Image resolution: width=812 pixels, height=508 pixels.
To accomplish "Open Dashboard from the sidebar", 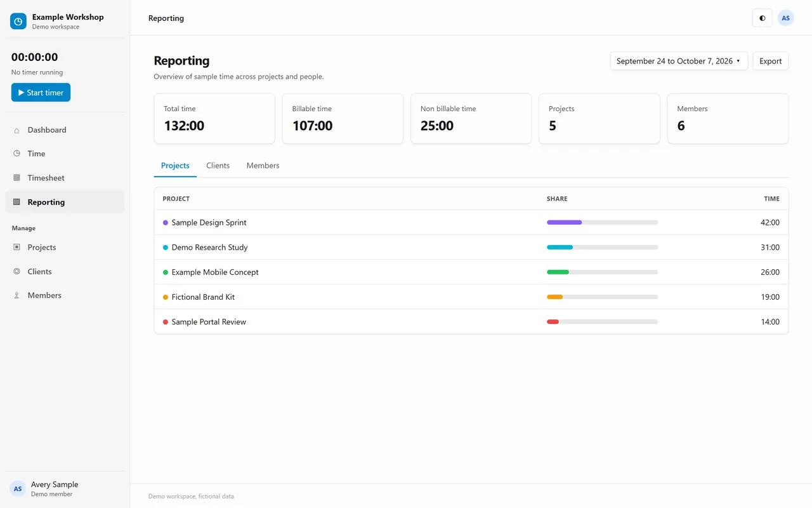I will tap(65, 130).
